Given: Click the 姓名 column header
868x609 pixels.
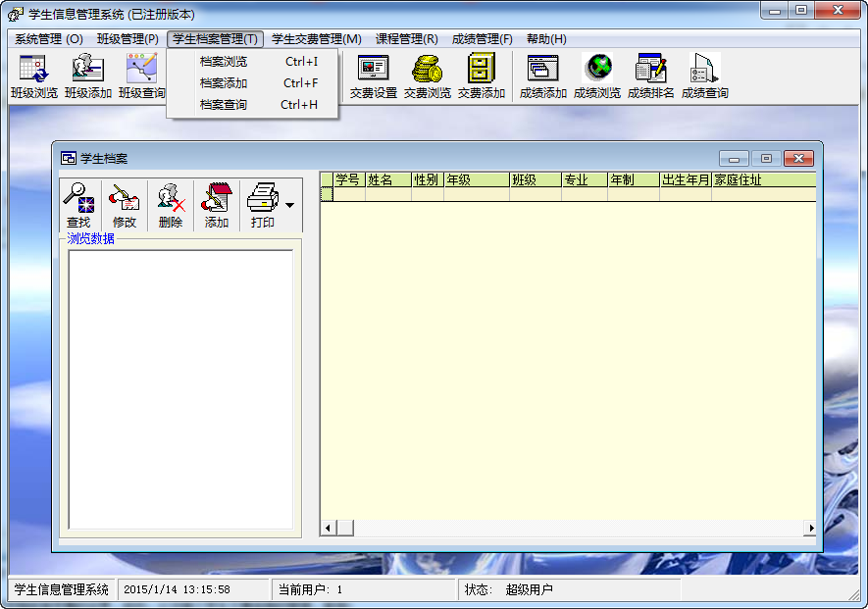Looking at the screenshot, I should 388,179.
